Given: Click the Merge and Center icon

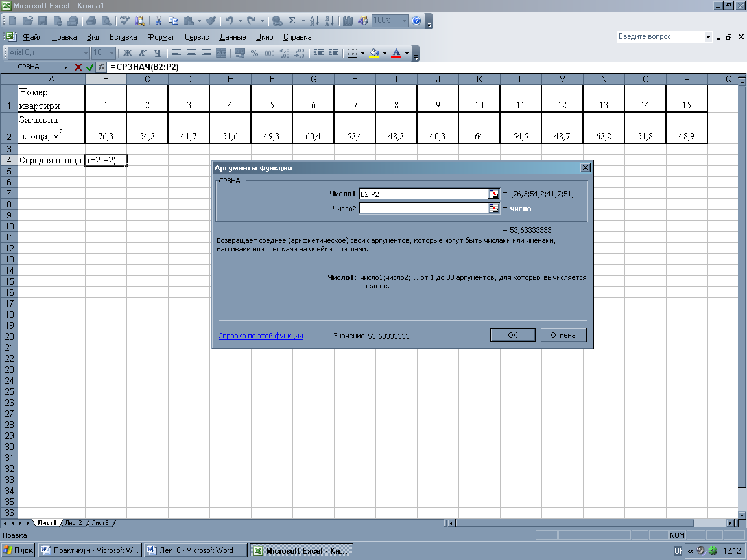Looking at the screenshot, I should tap(221, 53).
